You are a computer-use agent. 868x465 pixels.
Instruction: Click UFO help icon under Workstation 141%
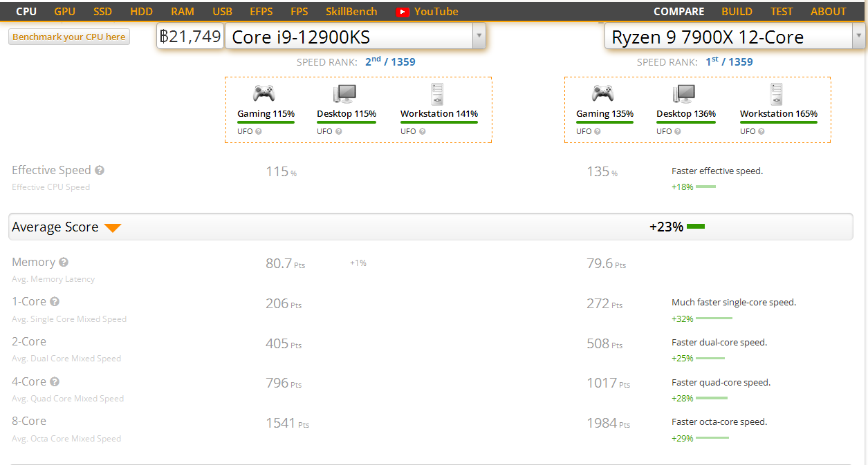[422, 131]
